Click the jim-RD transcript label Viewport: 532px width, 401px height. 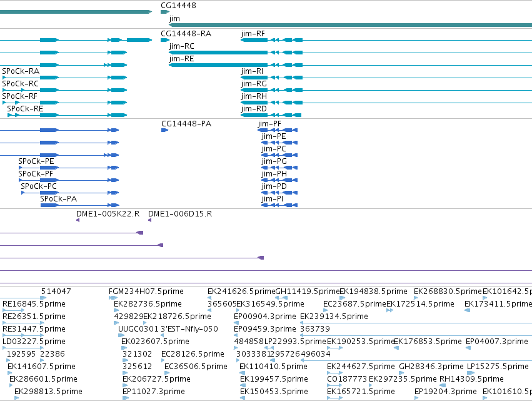click(254, 109)
